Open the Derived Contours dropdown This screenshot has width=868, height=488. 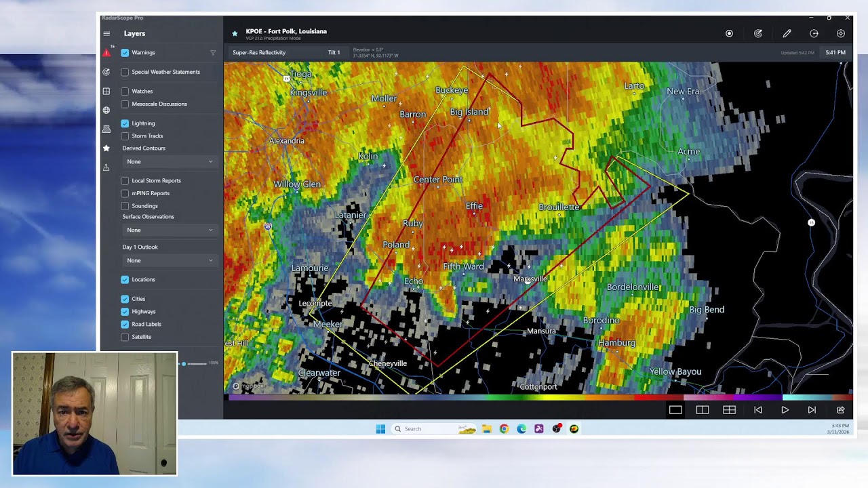click(x=170, y=161)
